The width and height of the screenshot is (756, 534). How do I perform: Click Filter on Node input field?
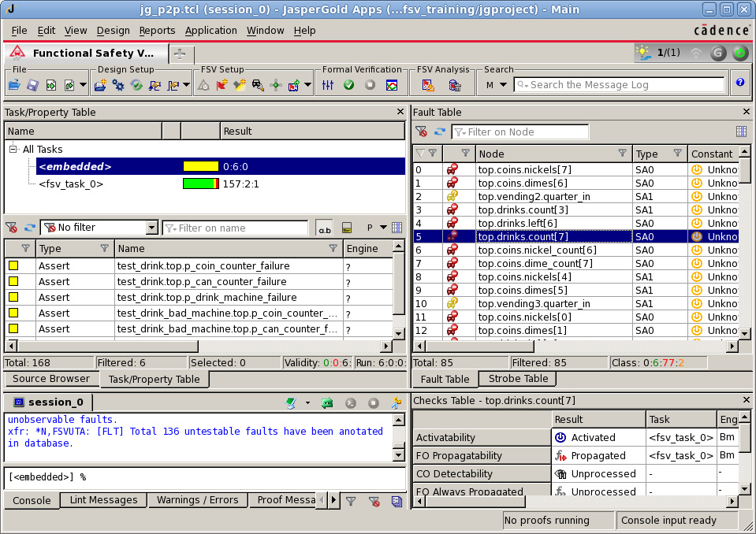pyautogui.click(x=520, y=132)
